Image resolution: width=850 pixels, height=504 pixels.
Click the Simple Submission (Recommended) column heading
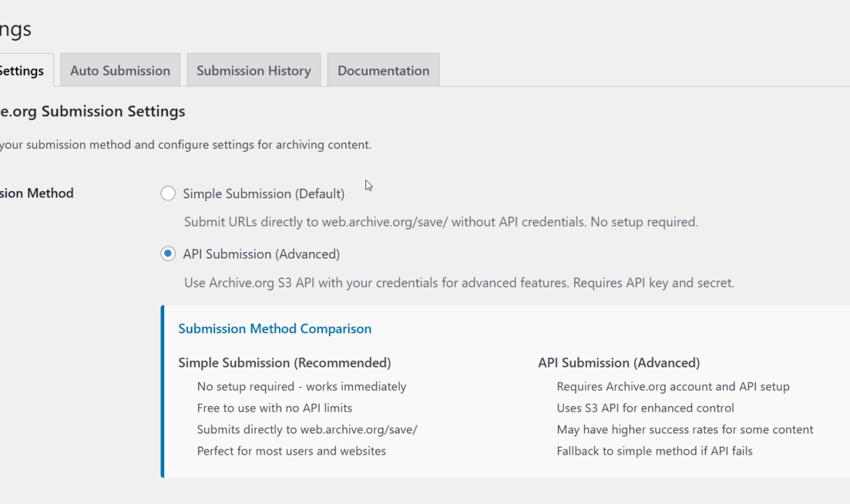[284, 362]
